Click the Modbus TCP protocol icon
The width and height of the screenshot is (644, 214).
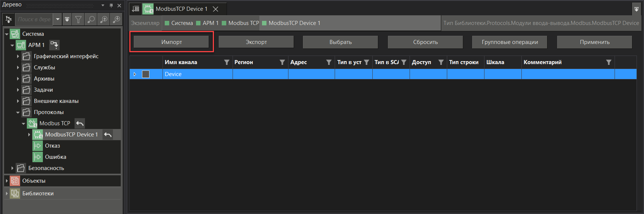coord(32,123)
